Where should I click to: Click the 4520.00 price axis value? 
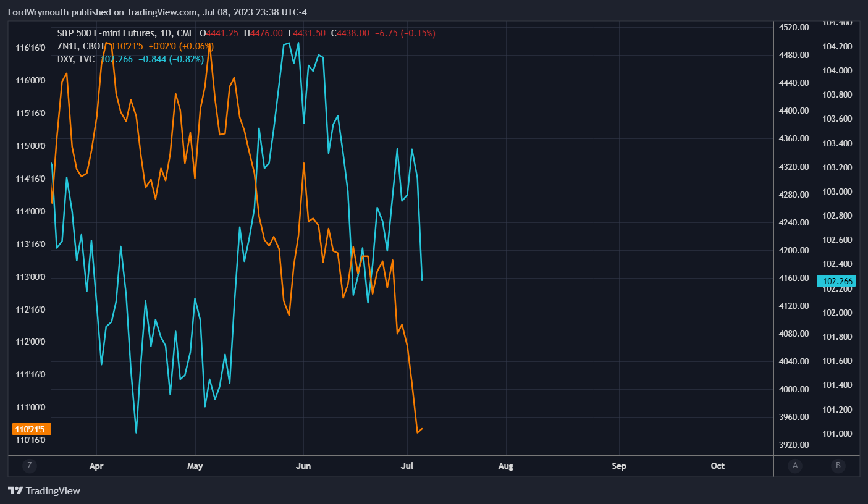(x=794, y=27)
